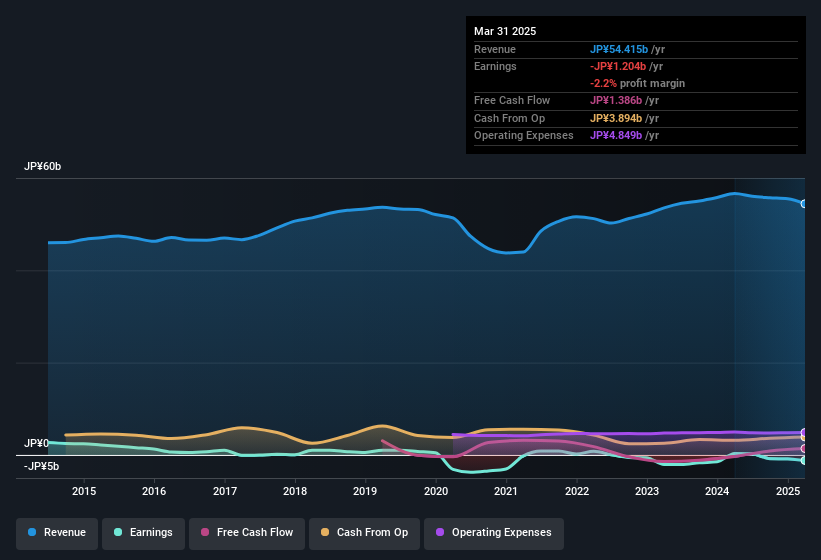
Task: Toggle the Free Cash Flow legend button
Action: click(247, 533)
